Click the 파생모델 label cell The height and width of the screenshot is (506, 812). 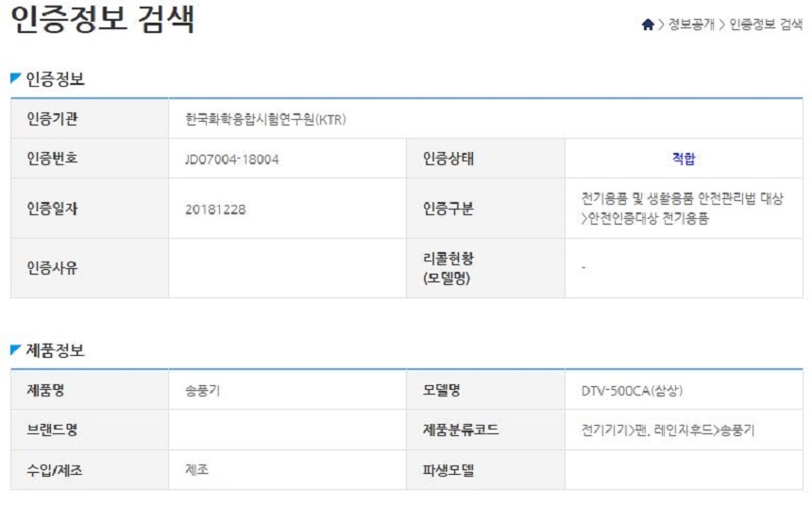(485, 470)
